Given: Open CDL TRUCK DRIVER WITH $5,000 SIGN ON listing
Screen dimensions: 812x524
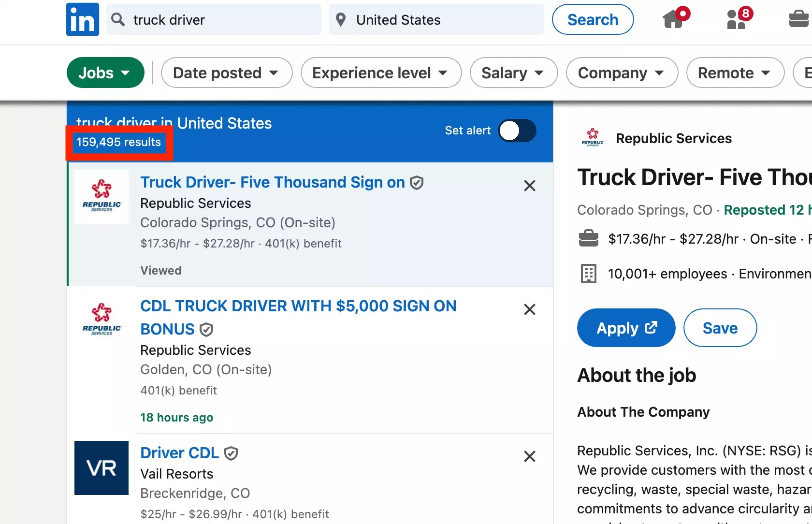Looking at the screenshot, I should pos(298,317).
